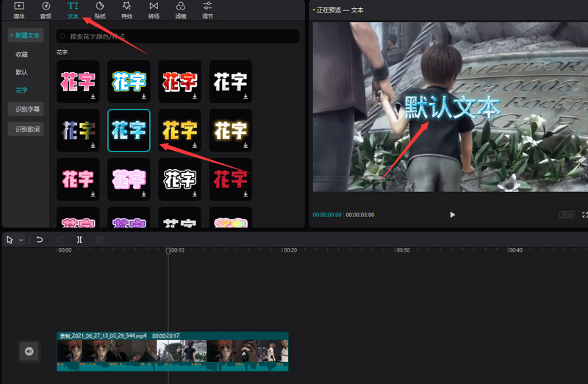
Task: Select 收藏 (Favorites) in the text sidebar
Action: (x=22, y=54)
